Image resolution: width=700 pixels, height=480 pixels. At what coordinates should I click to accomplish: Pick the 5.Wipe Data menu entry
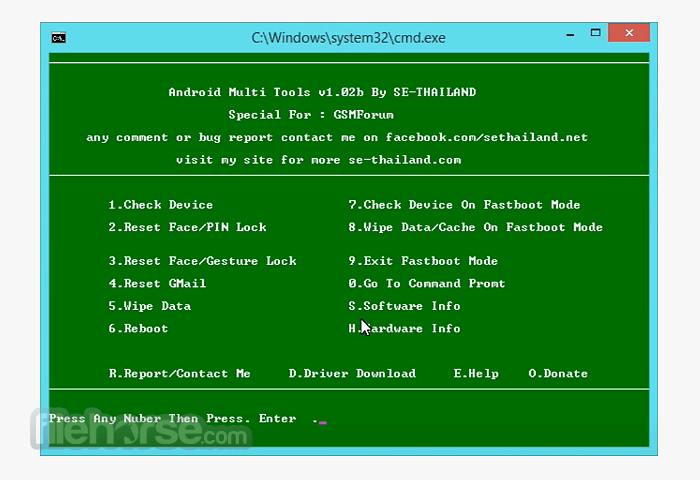tap(149, 306)
